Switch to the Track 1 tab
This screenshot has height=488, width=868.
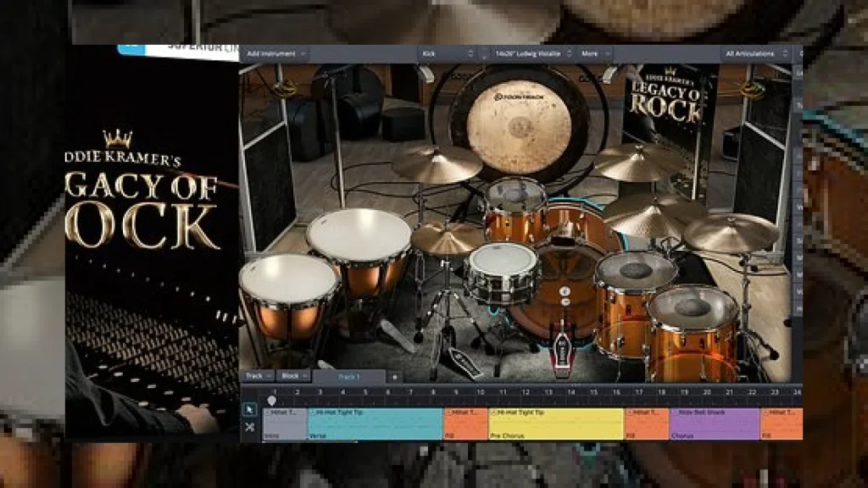[348, 377]
